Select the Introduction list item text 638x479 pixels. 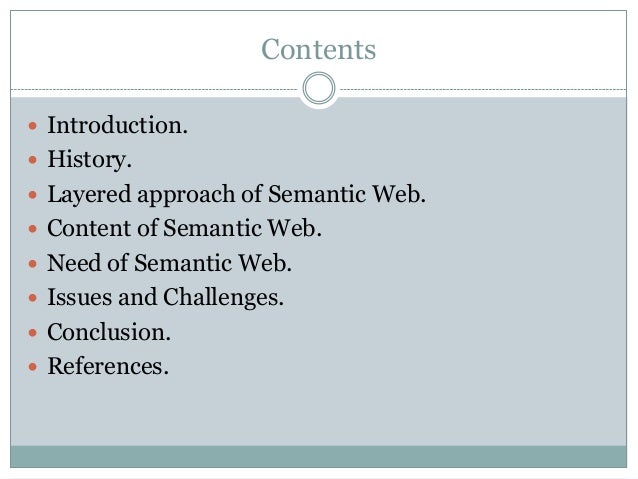(x=118, y=127)
